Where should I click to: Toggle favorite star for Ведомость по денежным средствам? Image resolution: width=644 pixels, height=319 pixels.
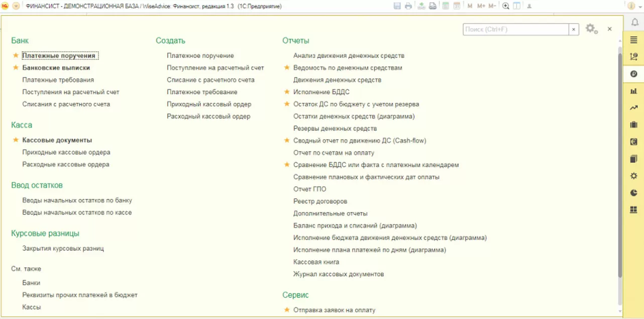287,67
